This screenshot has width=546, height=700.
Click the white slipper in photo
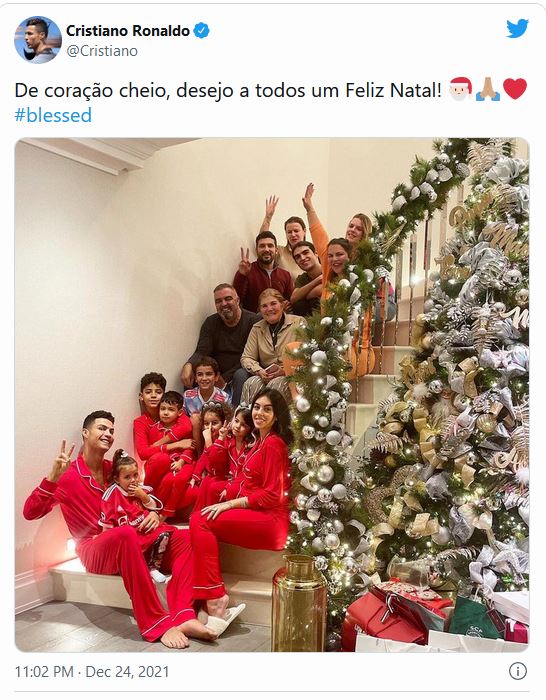tap(225, 620)
